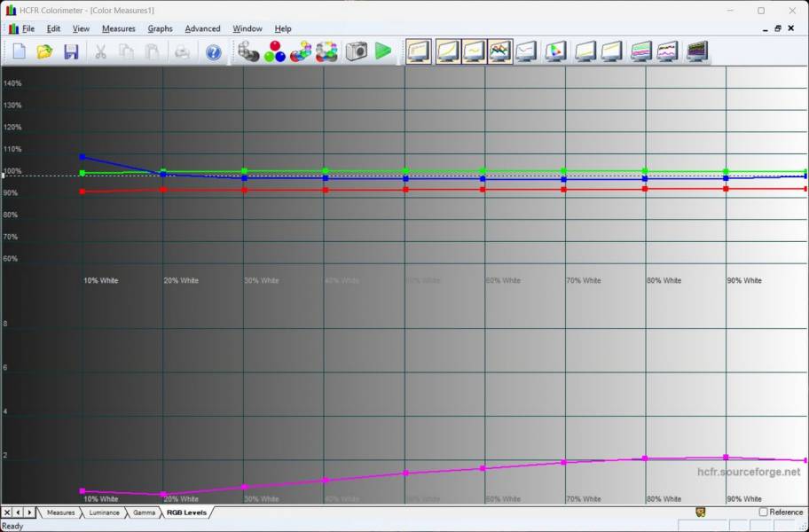
Task: Open the Measures menu
Action: point(118,28)
